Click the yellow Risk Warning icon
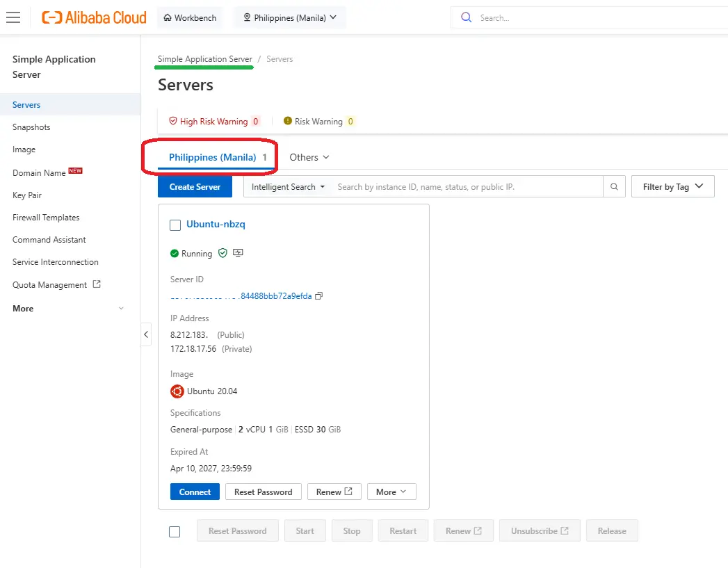Viewport: 728px width, 568px height. pos(287,121)
